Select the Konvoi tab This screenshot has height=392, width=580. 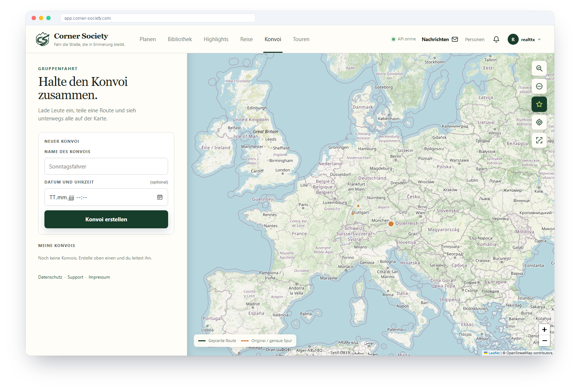tap(273, 39)
